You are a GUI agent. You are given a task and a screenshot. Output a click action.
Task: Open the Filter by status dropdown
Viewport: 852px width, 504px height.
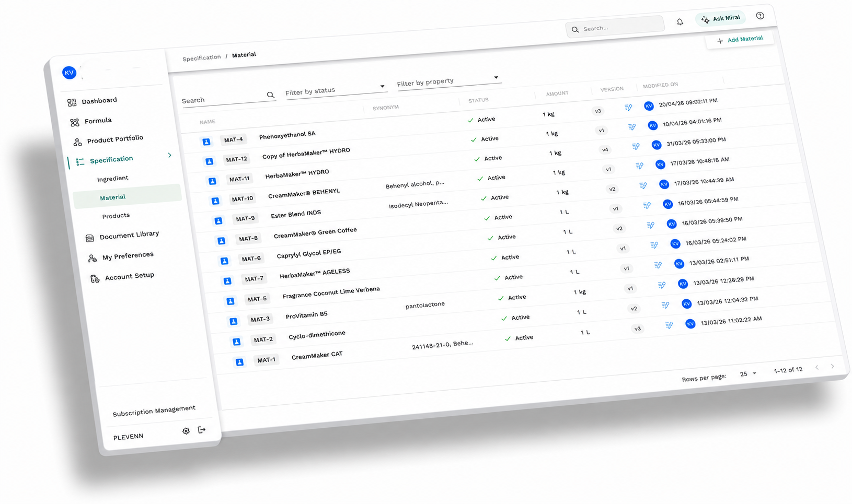click(336, 89)
